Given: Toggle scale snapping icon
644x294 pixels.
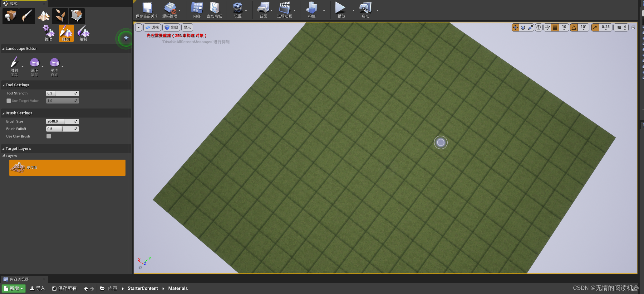Looking at the screenshot, I should [x=595, y=27].
